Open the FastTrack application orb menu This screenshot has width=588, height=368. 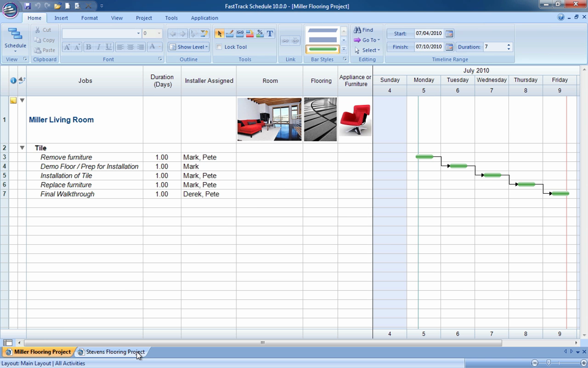point(10,9)
